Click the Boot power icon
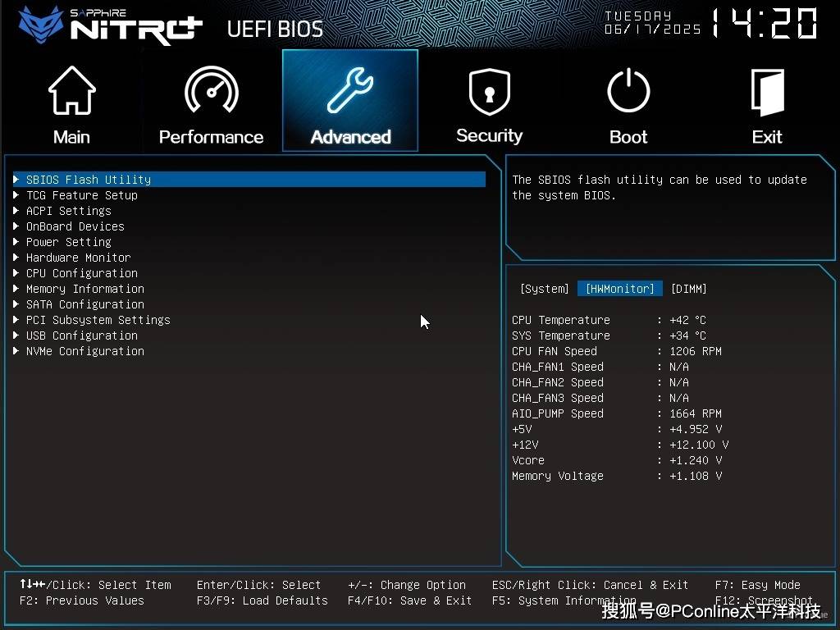The image size is (840, 630). (628, 91)
